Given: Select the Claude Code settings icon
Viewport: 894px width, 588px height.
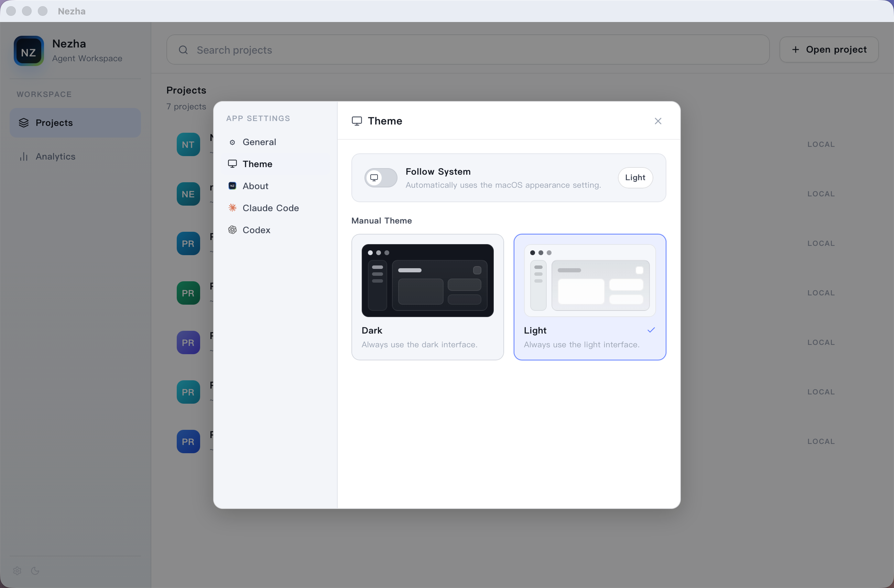Looking at the screenshot, I should pyautogui.click(x=232, y=208).
